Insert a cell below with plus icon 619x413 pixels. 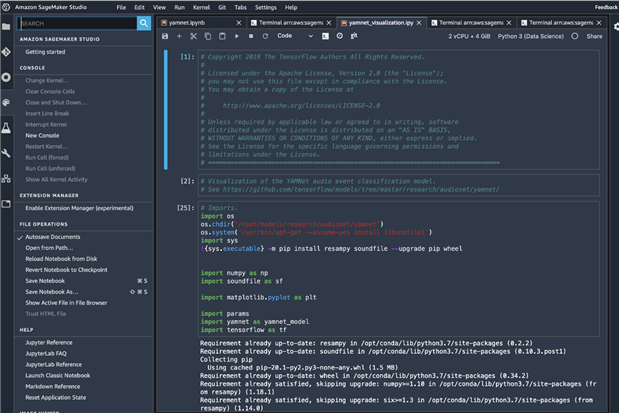(x=179, y=36)
